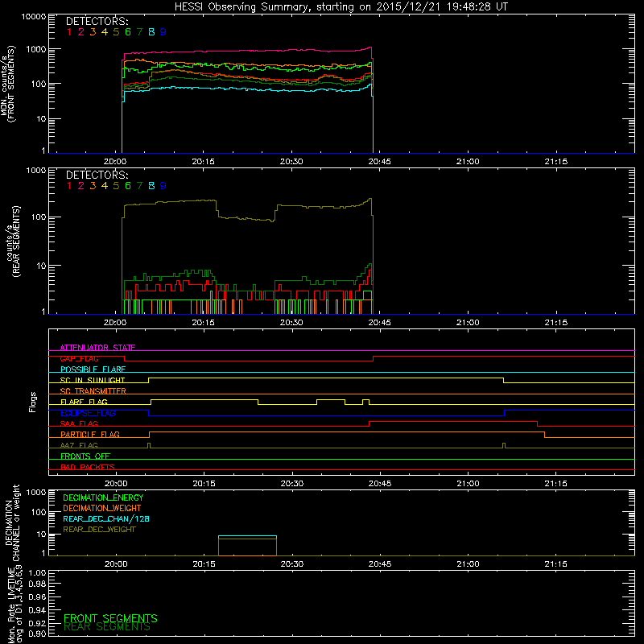Select pink detector 2 in rear segments legend
The height and width of the screenshot is (644, 644).
(x=81, y=186)
